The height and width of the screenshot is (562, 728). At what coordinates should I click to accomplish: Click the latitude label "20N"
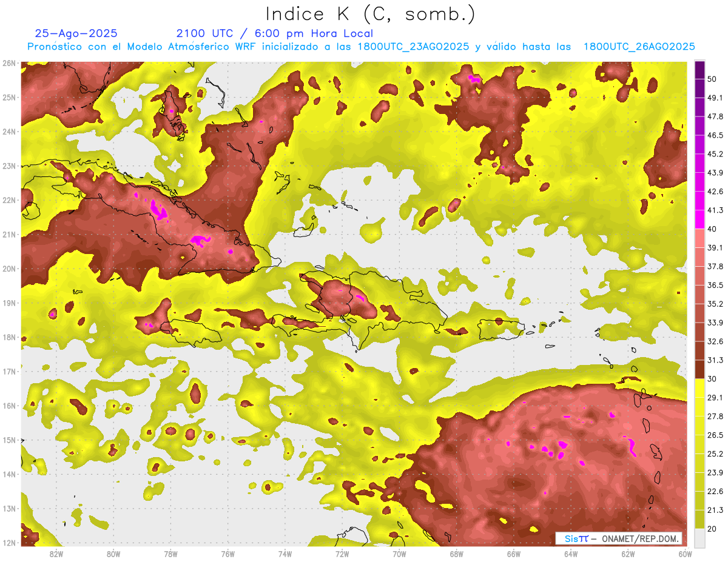click(9, 269)
